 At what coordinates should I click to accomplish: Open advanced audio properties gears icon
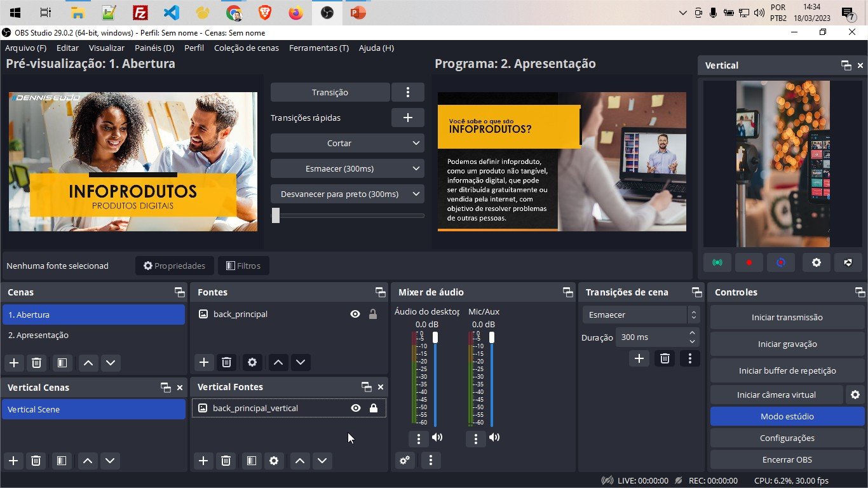click(405, 461)
